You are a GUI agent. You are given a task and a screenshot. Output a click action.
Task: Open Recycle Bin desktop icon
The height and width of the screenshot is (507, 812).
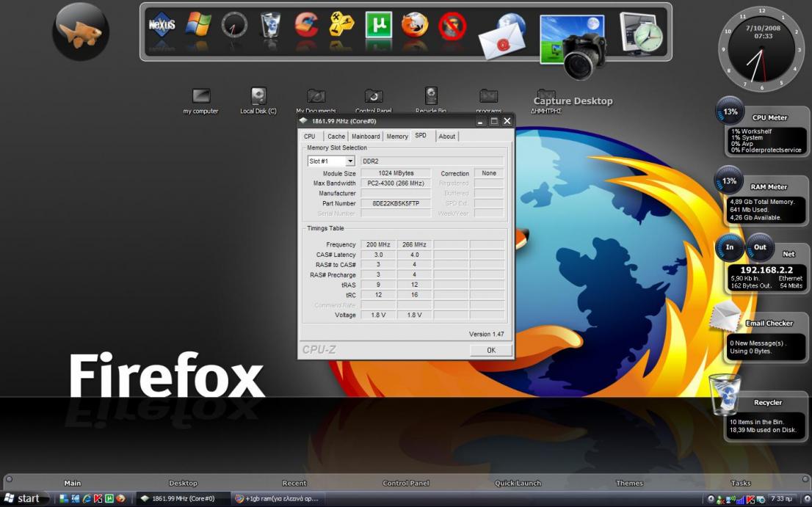(431, 101)
